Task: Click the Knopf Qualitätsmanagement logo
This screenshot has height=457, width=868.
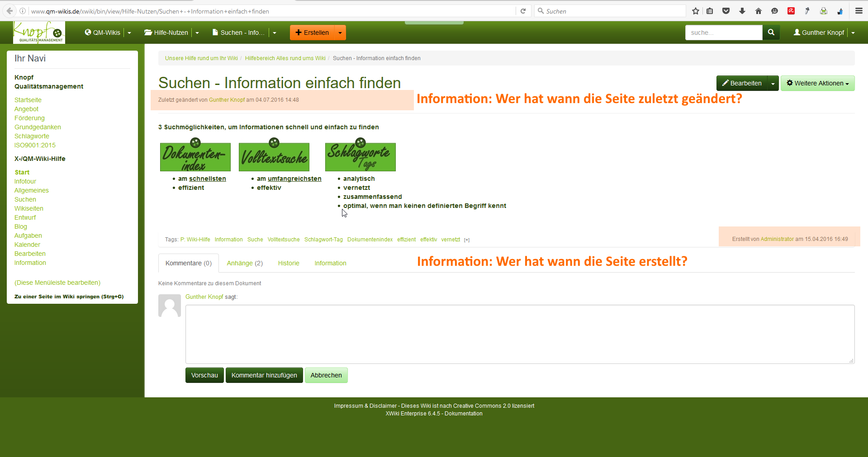Action: [39, 33]
